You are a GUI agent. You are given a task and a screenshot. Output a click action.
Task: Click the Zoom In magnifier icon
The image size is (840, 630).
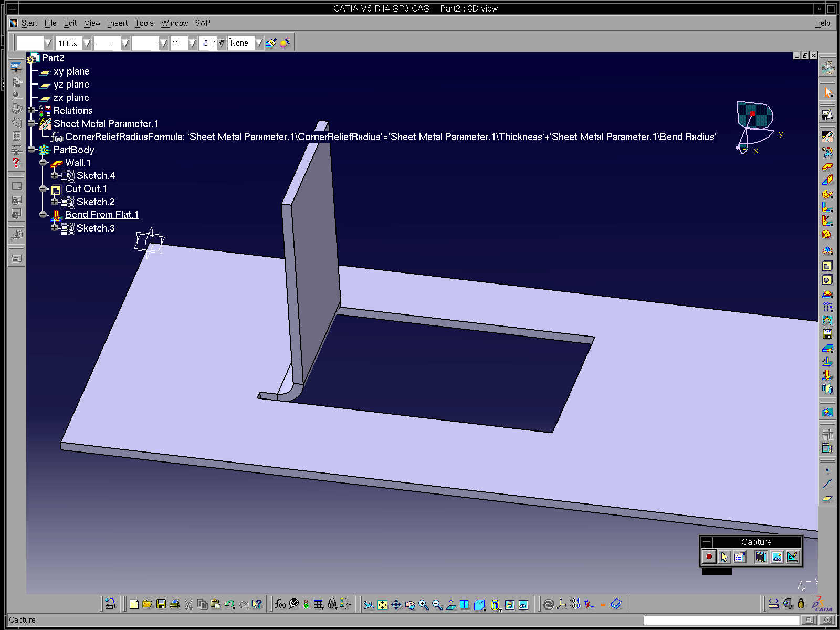(424, 605)
